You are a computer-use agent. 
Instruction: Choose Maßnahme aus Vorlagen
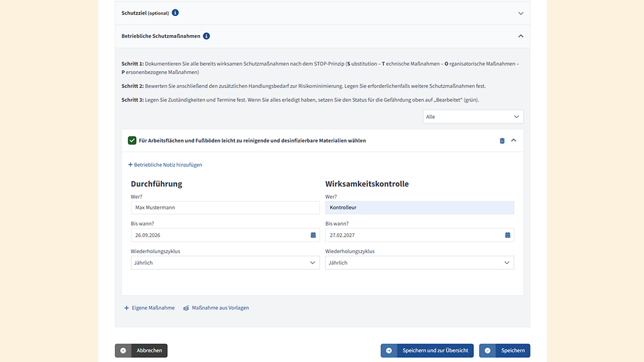click(216, 308)
